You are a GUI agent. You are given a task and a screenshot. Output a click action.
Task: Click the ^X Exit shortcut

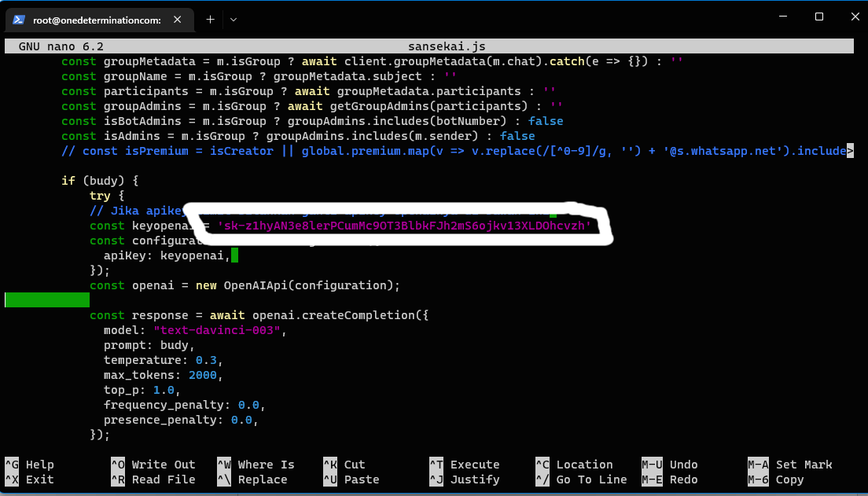pos(30,479)
